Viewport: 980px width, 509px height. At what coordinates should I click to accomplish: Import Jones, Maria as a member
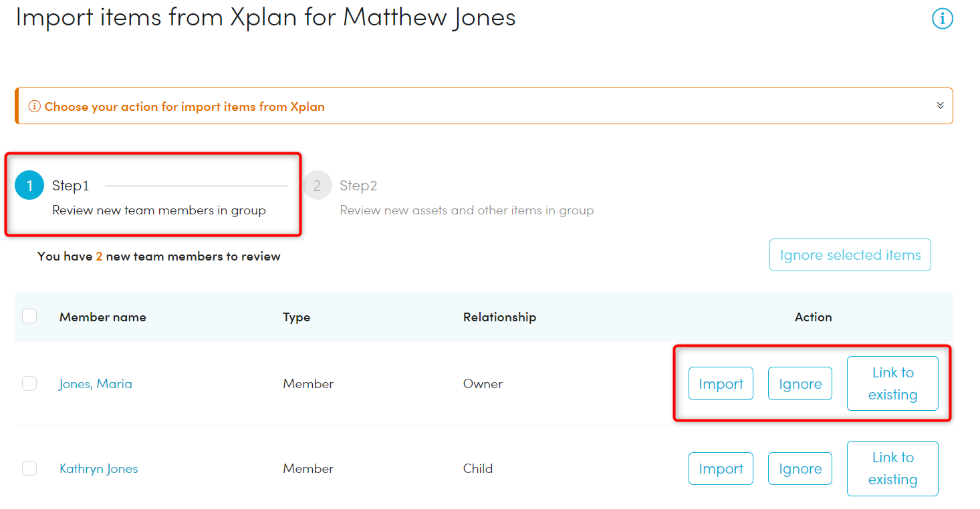721,383
